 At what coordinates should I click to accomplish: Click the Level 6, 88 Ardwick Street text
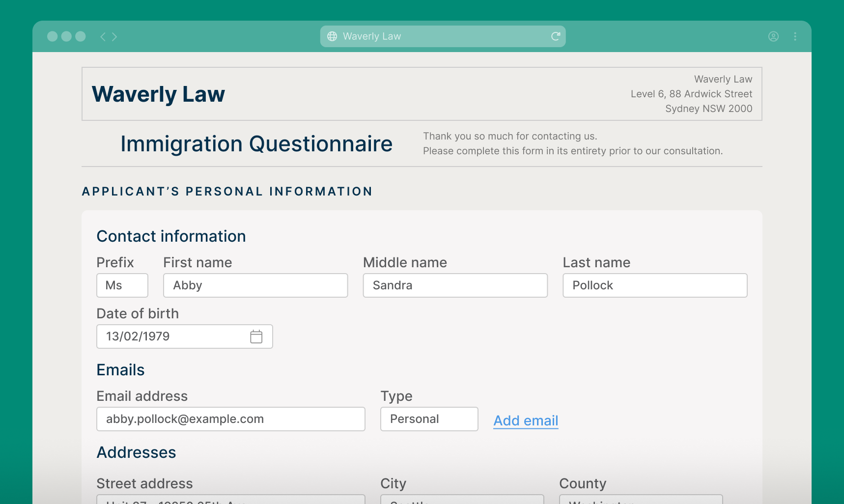(x=691, y=94)
